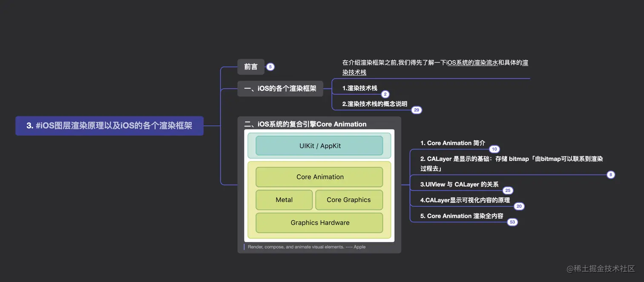This screenshot has width=644, height=282.
Task: Expand badge 20 under CALayer显示可视化内容的原理
Action: pyautogui.click(x=519, y=206)
